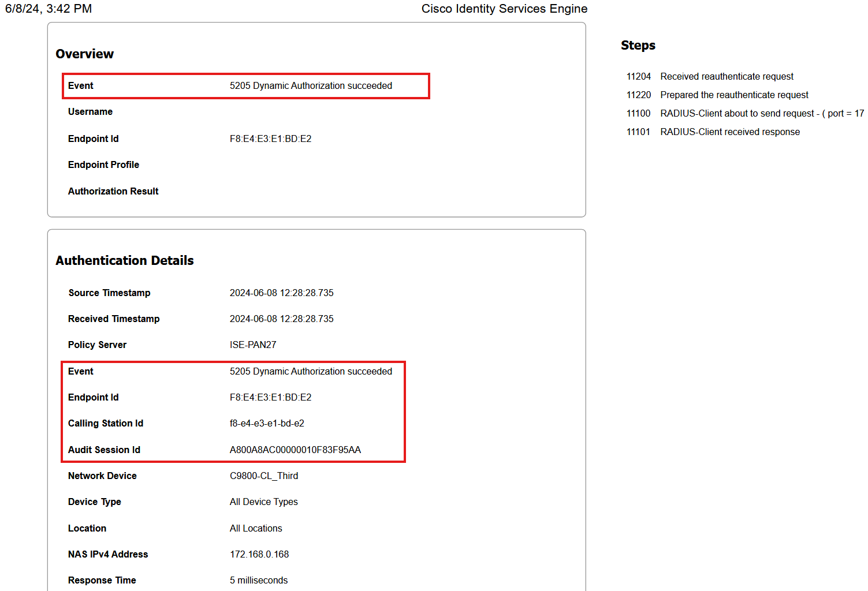
Task: Select the NAS IPv4 Address 172.168.0.168
Action: [259, 555]
